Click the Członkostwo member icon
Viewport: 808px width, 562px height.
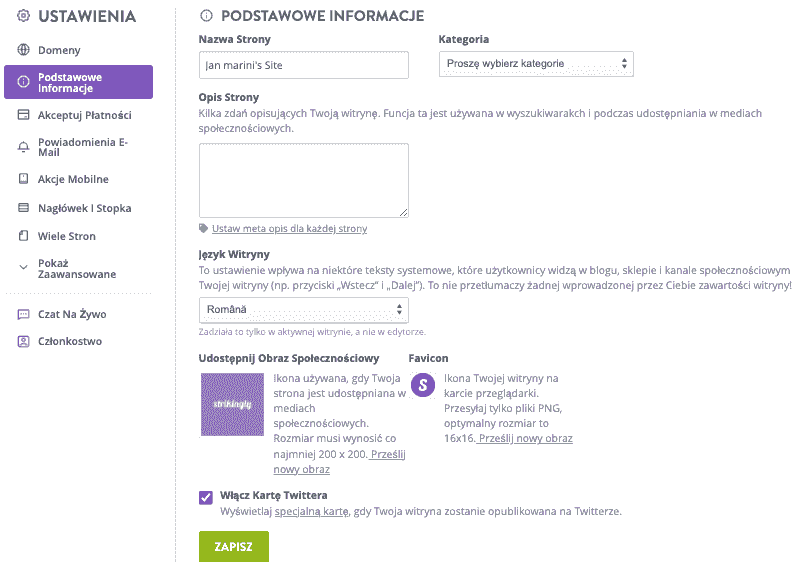click(x=23, y=341)
